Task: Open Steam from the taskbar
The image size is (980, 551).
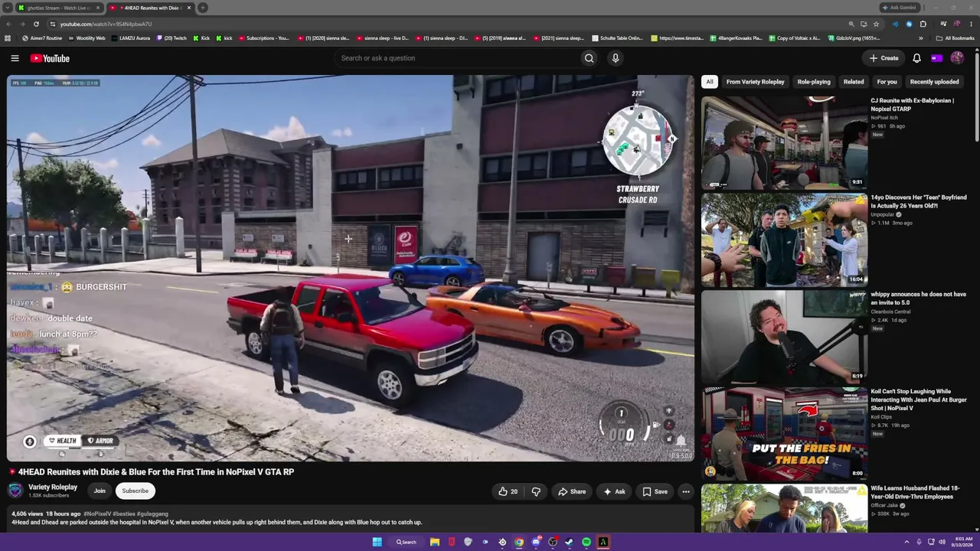Action: coord(569,542)
